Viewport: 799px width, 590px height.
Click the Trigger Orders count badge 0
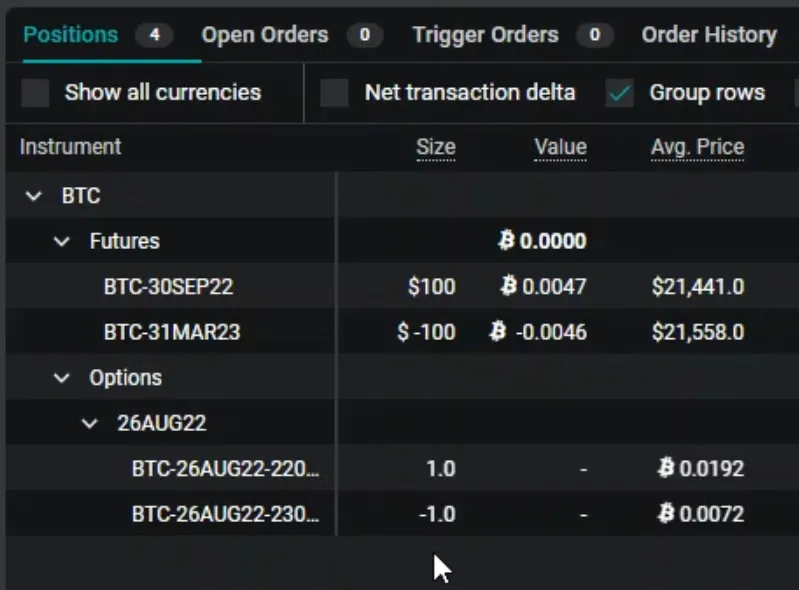[595, 35]
